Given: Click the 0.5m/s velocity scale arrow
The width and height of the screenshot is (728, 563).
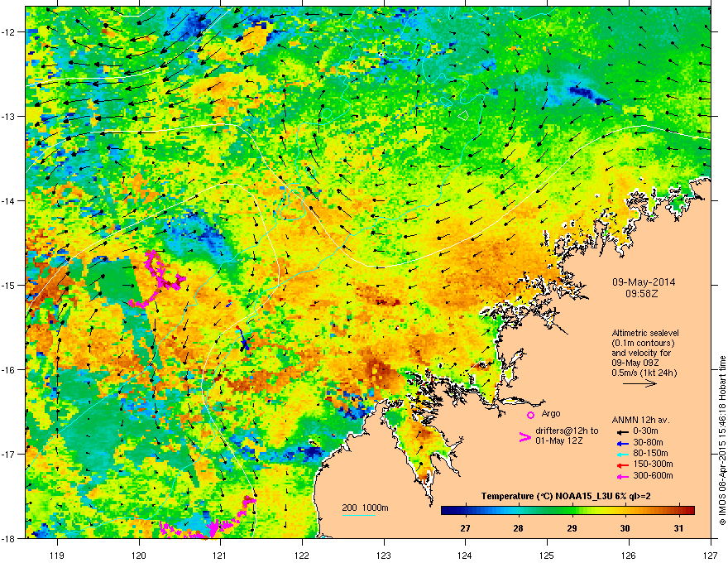Looking at the screenshot, I should pyautogui.click(x=639, y=383).
